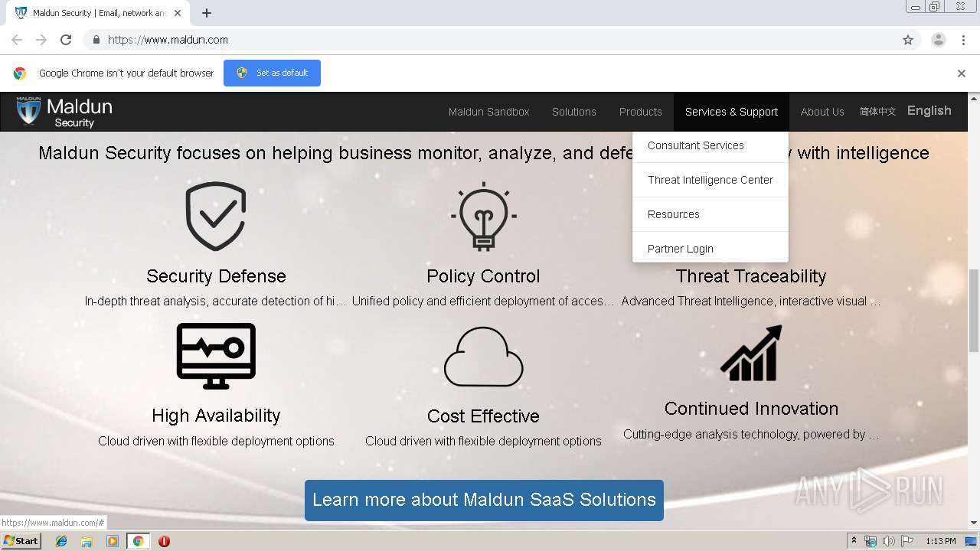
Task: Select Consultant Services from the dropdown
Action: point(710,145)
